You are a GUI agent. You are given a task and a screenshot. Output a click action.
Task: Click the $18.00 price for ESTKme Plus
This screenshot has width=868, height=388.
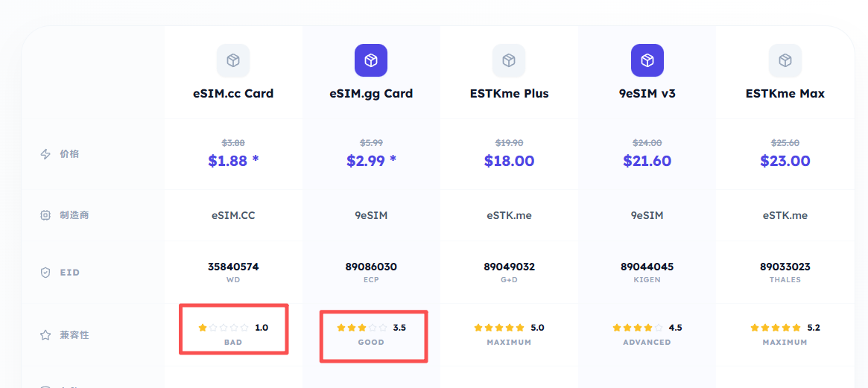(509, 161)
